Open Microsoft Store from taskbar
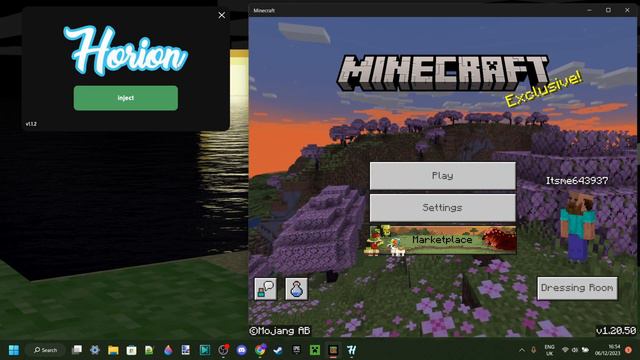640x360 pixels. click(131, 350)
